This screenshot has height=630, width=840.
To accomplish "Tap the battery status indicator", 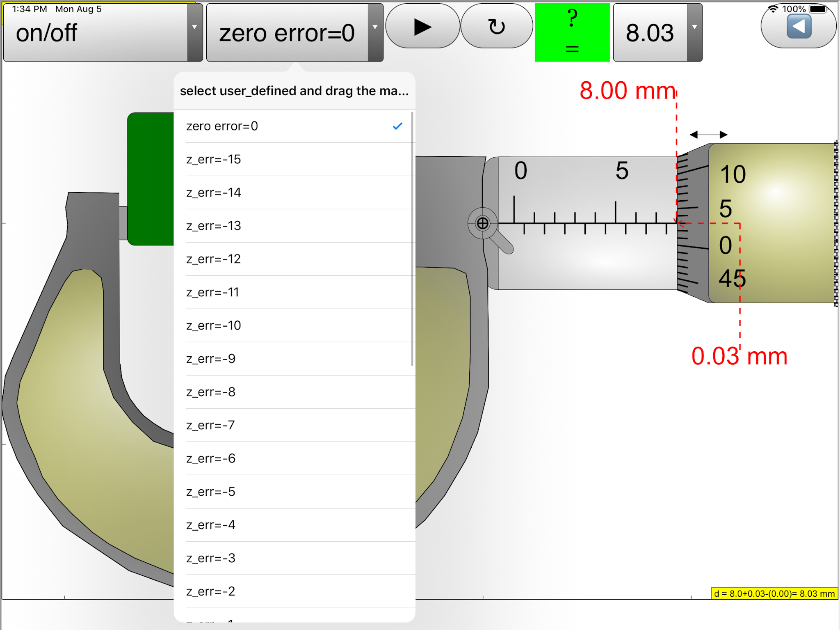I will pos(819,9).
